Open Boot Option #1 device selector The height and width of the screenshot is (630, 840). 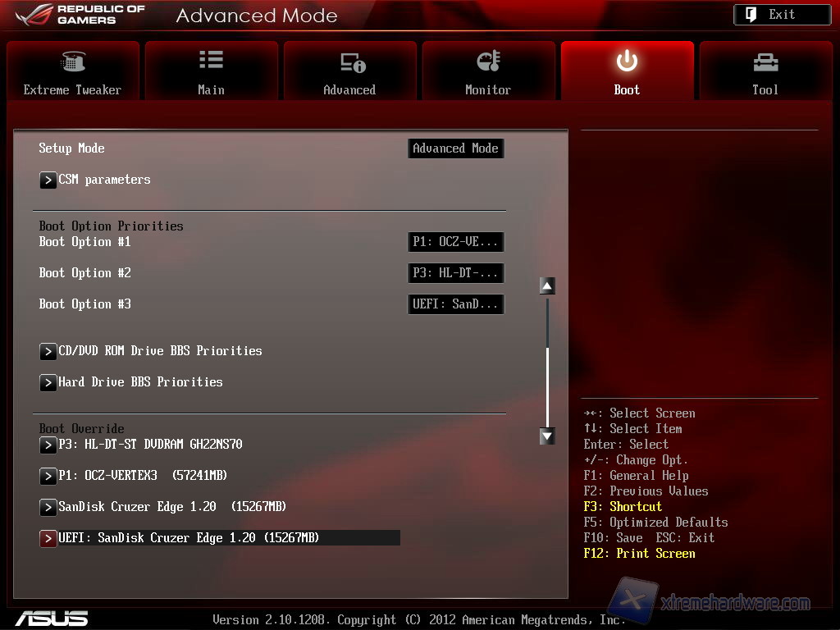point(455,242)
